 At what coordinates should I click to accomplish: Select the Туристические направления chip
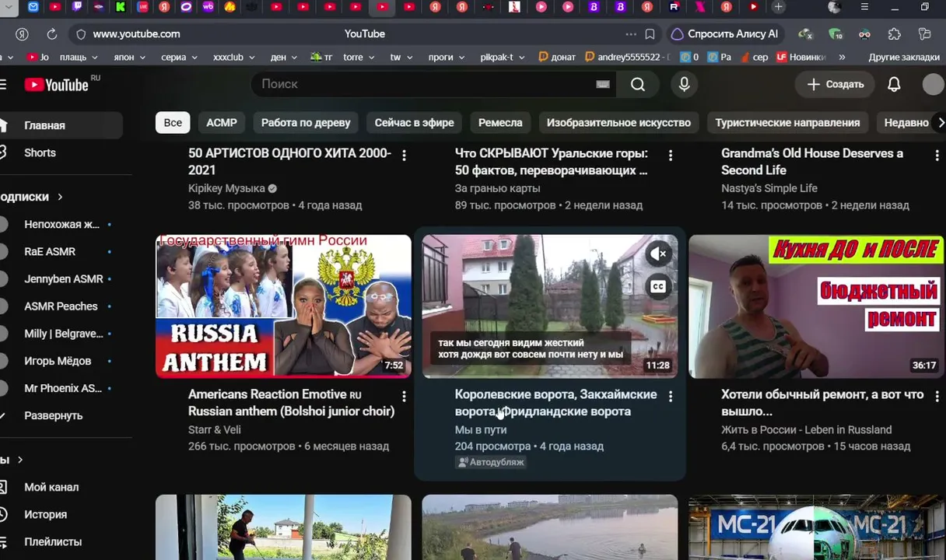point(787,122)
